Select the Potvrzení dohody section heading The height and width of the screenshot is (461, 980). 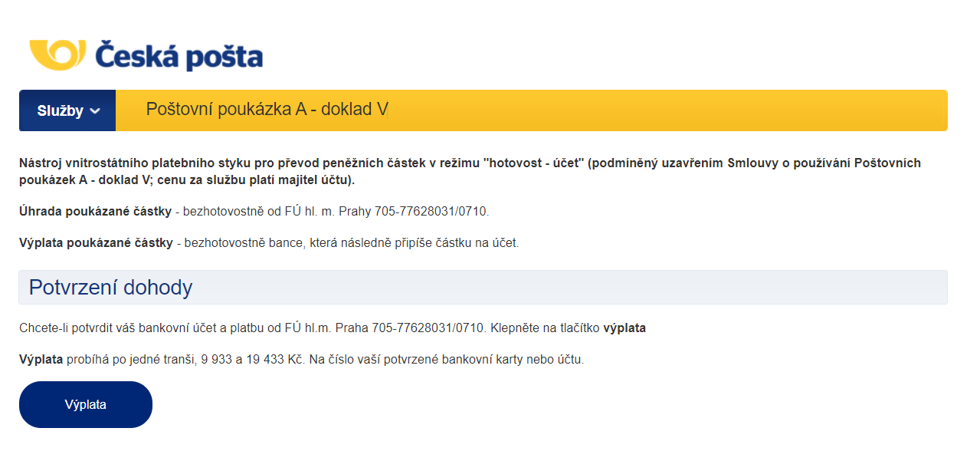(110, 288)
